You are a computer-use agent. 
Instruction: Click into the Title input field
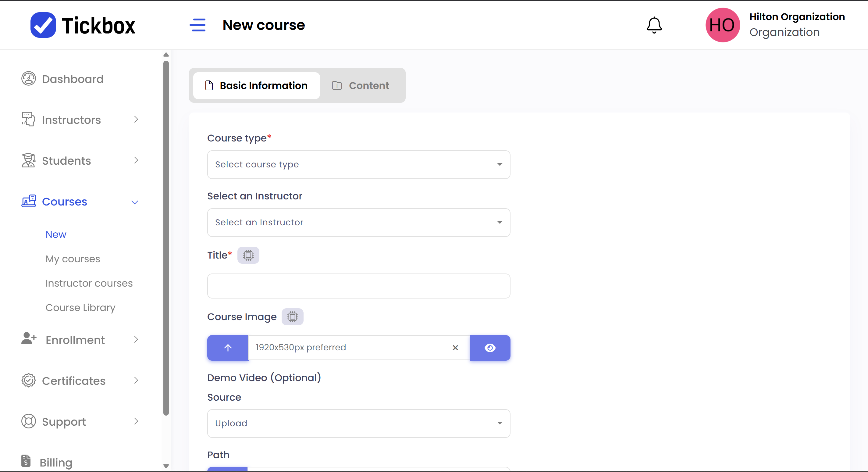[358, 286]
